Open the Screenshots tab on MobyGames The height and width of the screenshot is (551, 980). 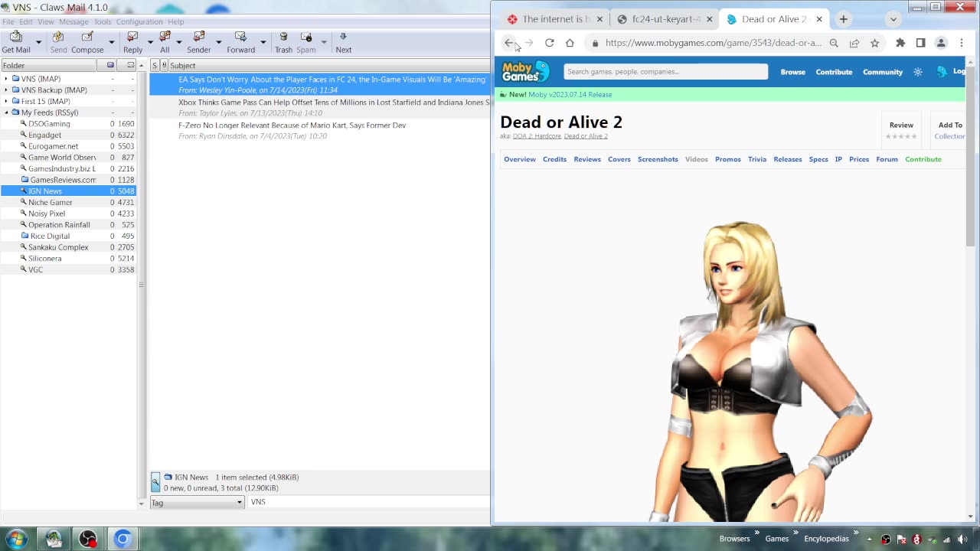point(658,159)
